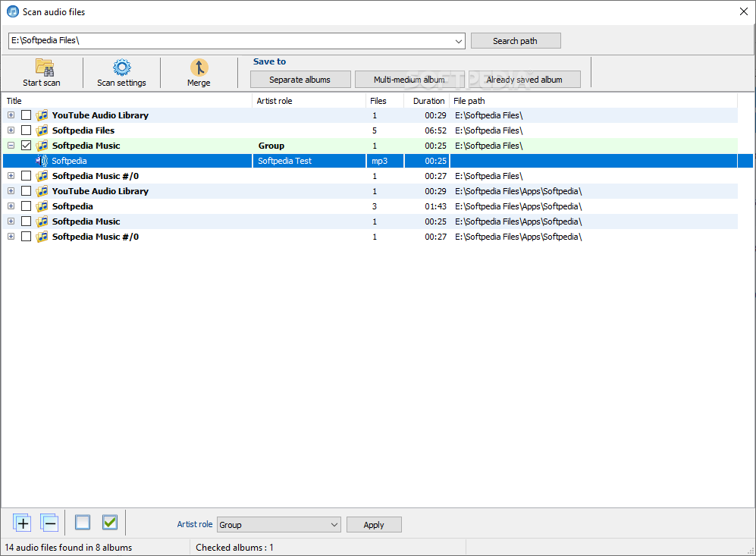
Task: Click the speaker icon of Softpedia mp3 track
Action: tap(42, 161)
